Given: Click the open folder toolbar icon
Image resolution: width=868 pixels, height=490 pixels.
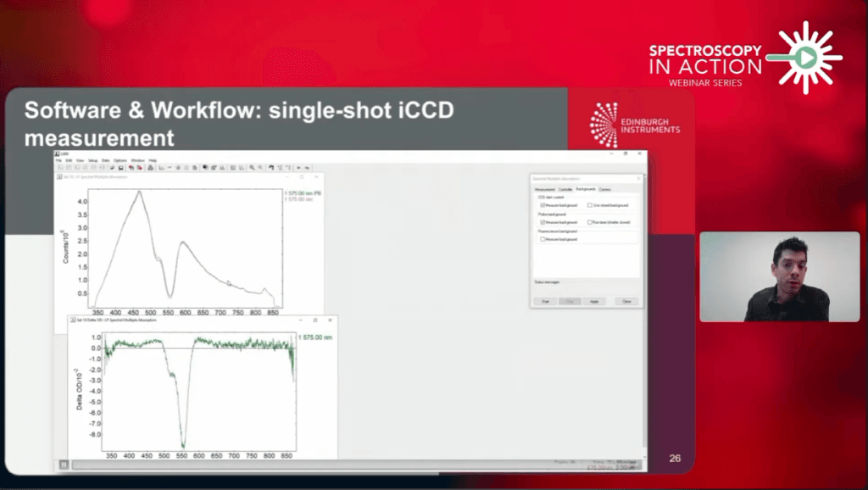Looking at the screenshot, I should [113, 167].
